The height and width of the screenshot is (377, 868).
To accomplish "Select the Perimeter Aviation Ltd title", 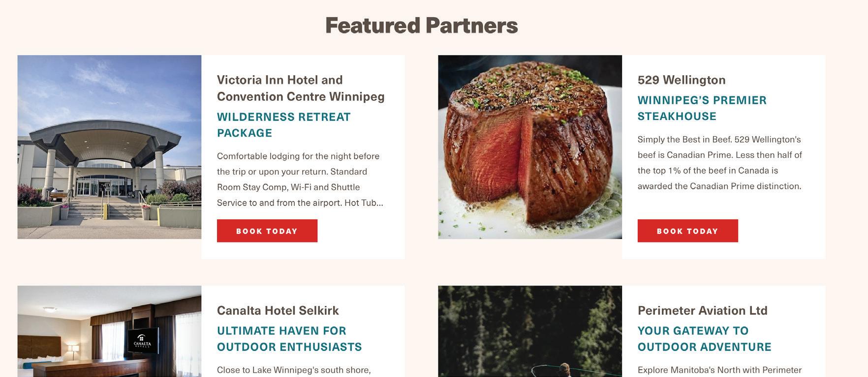I will click(703, 310).
